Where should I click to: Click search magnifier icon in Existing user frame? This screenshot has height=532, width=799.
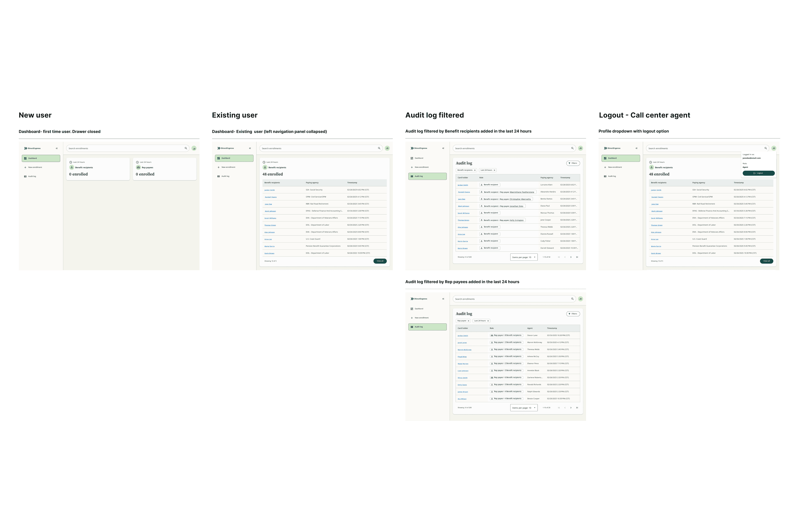[379, 148]
